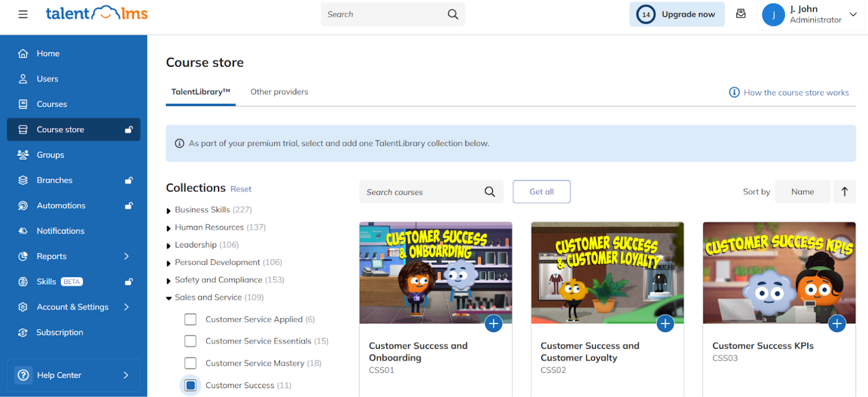The width and height of the screenshot is (868, 397).
Task: Add Customer Success and Customer Loyalty plus
Action: (665, 324)
